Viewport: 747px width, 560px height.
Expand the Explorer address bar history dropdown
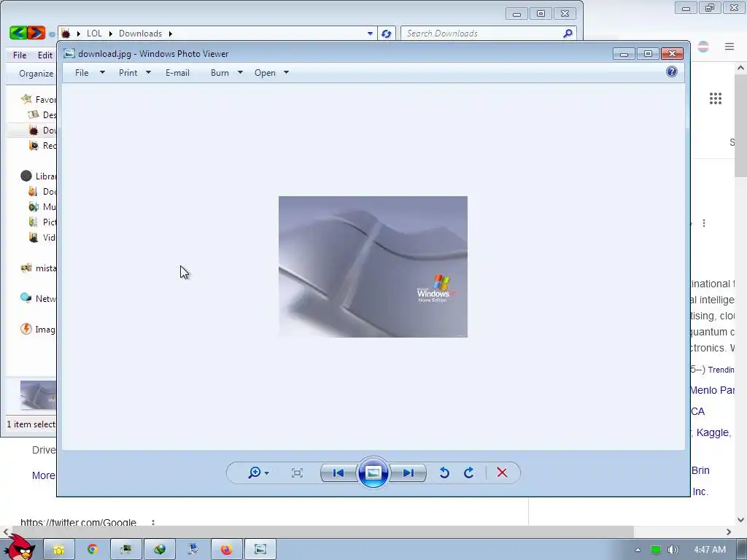coord(370,34)
